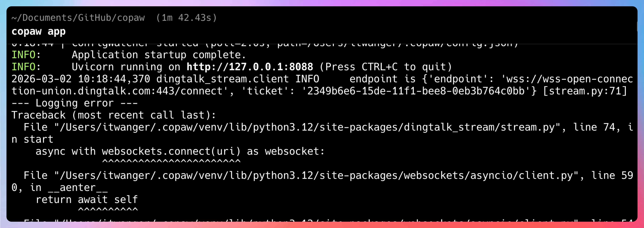Open the http://127.0.0.1:8088 Uvicorn URL

tap(250, 67)
